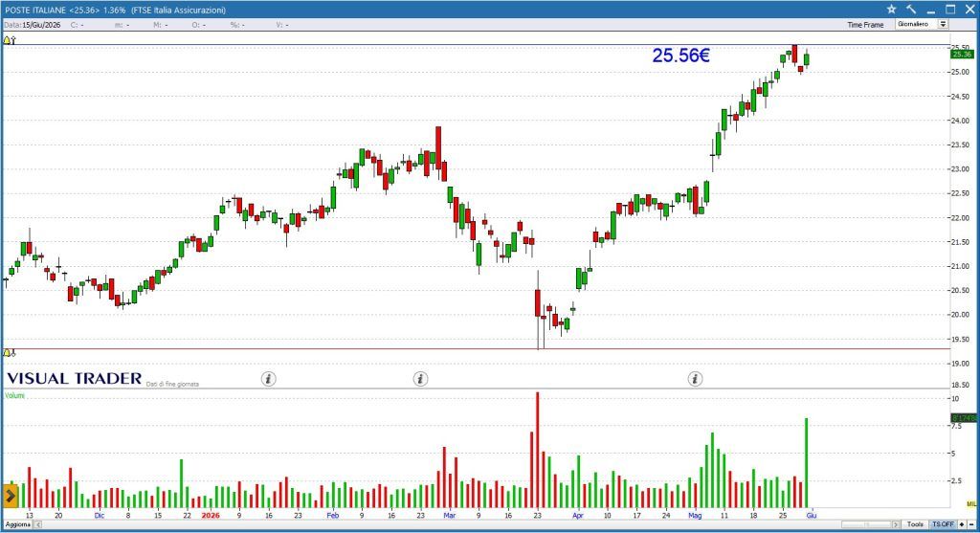Click the Apr label on the date axis
The width and height of the screenshot is (980, 533).
(577, 516)
